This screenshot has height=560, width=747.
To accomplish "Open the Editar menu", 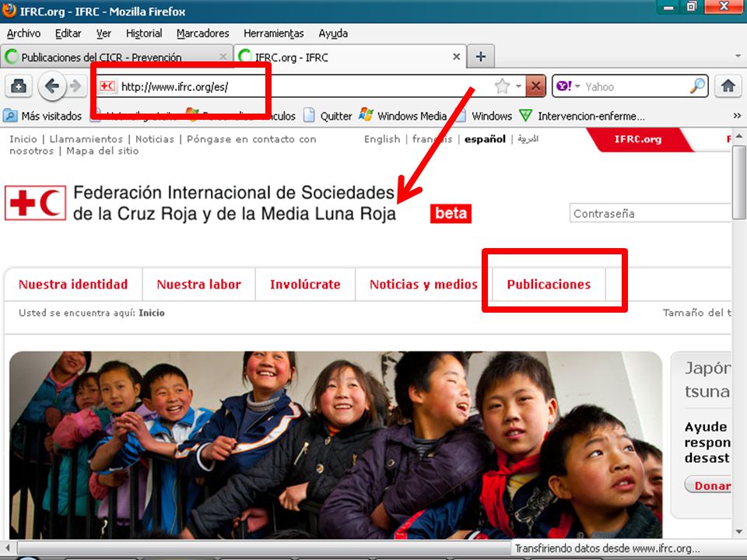I will 68,33.
